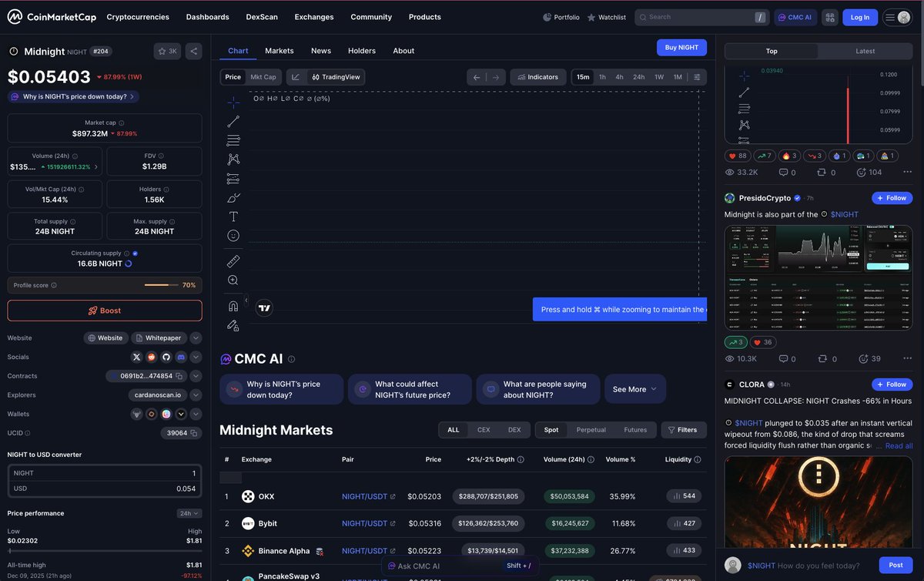Follow PresidoCrypto in the feed
The width and height of the screenshot is (924, 581).
892,197
